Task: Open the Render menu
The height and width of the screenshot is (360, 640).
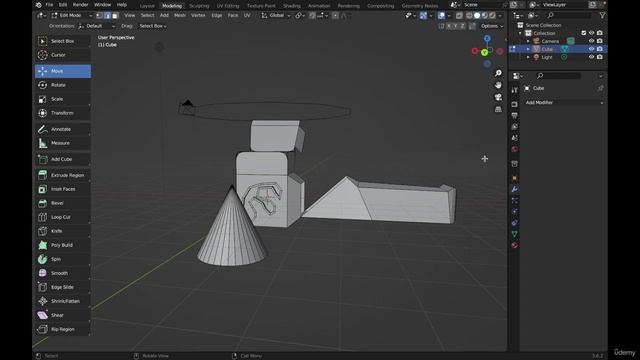Action: pos(80,5)
